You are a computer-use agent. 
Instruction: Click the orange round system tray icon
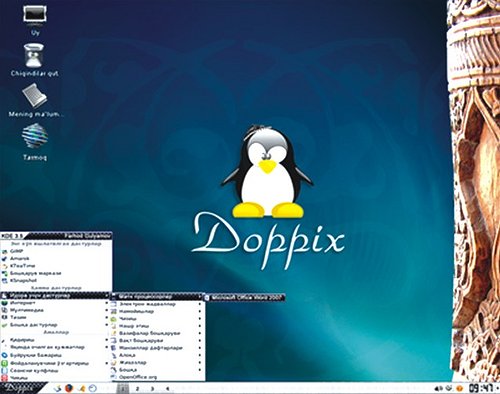tap(459, 388)
